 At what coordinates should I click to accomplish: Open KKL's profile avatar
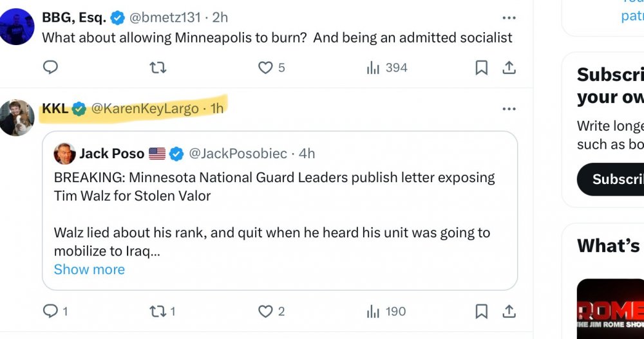point(17,117)
